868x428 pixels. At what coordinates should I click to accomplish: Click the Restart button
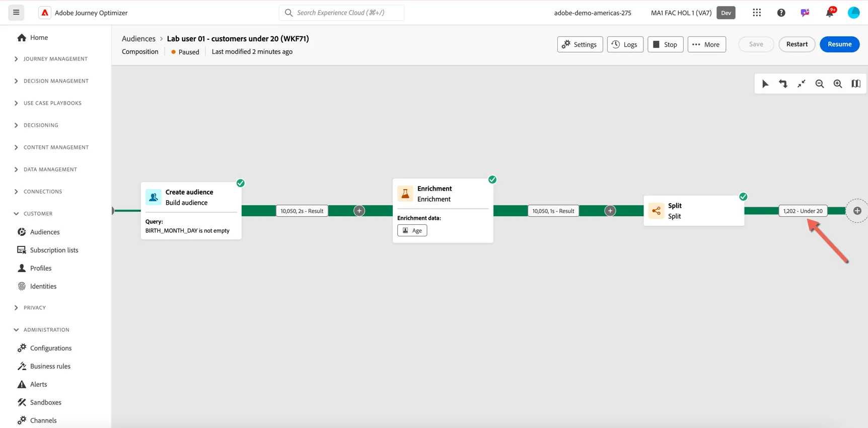(797, 44)
